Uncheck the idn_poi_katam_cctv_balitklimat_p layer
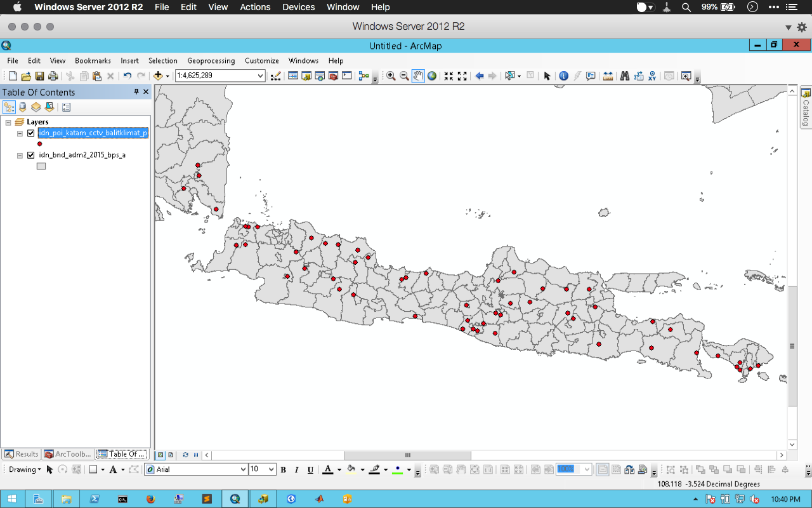The height and width of the screenshot is (508, 812). click(x=30, y=133)
